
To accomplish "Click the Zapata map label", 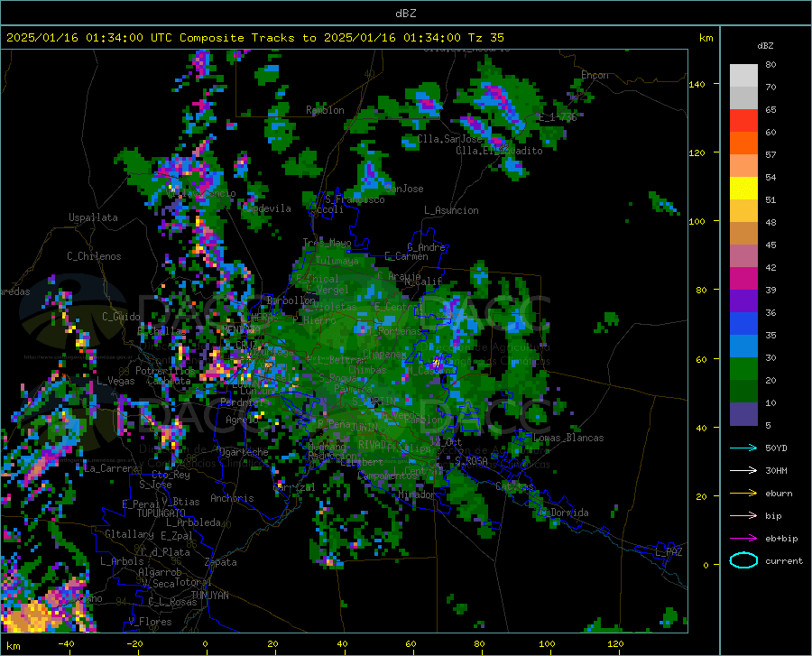I will click(x=221, y=562).
